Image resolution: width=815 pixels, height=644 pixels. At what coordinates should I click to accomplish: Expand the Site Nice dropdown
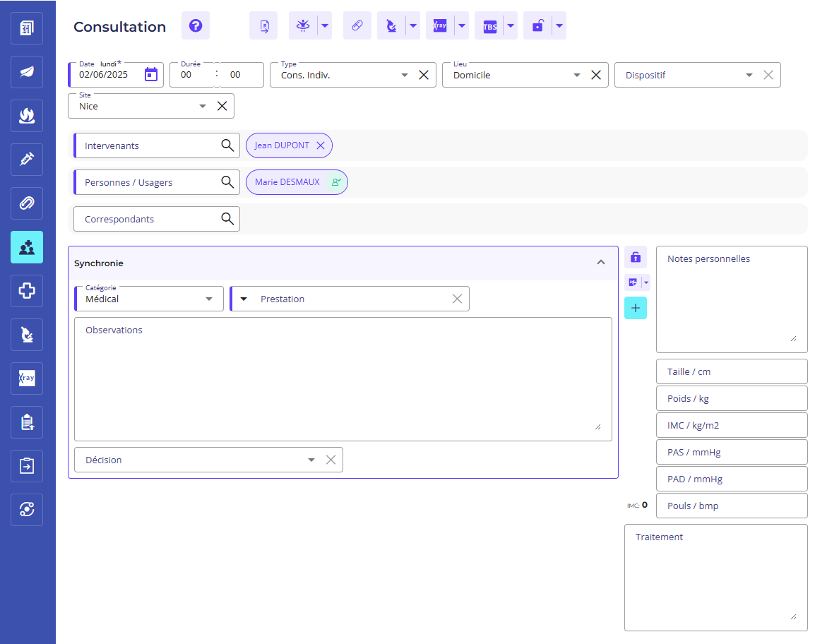(x=203, y=106)
